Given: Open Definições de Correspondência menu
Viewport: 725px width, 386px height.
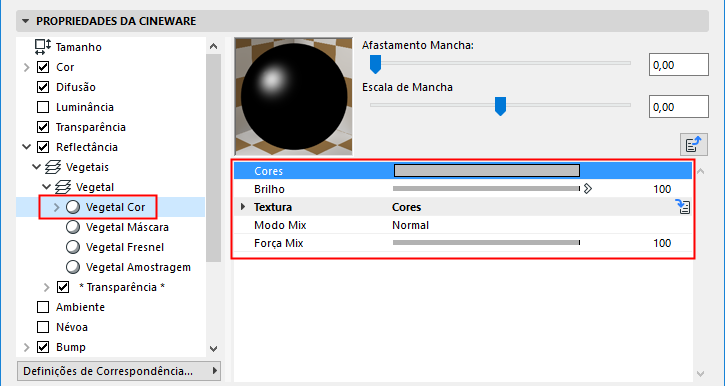Looking at the screenshot, I should tap(119, 371).
